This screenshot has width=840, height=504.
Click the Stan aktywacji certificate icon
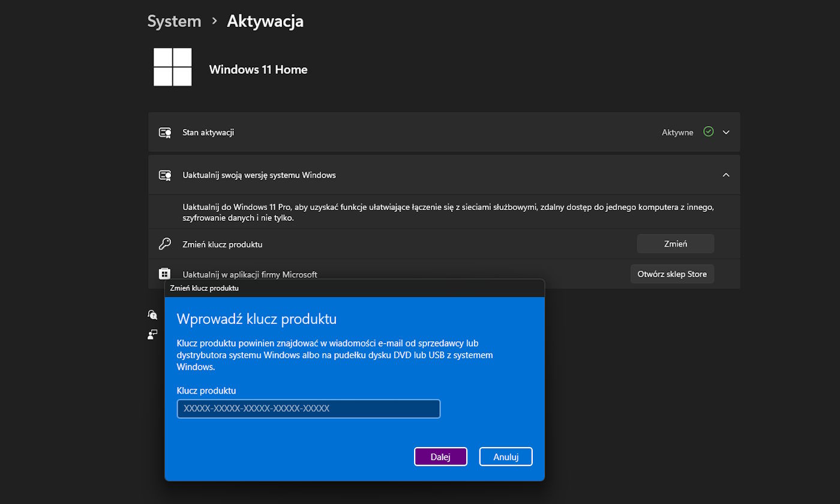click(x=165, y=133)
